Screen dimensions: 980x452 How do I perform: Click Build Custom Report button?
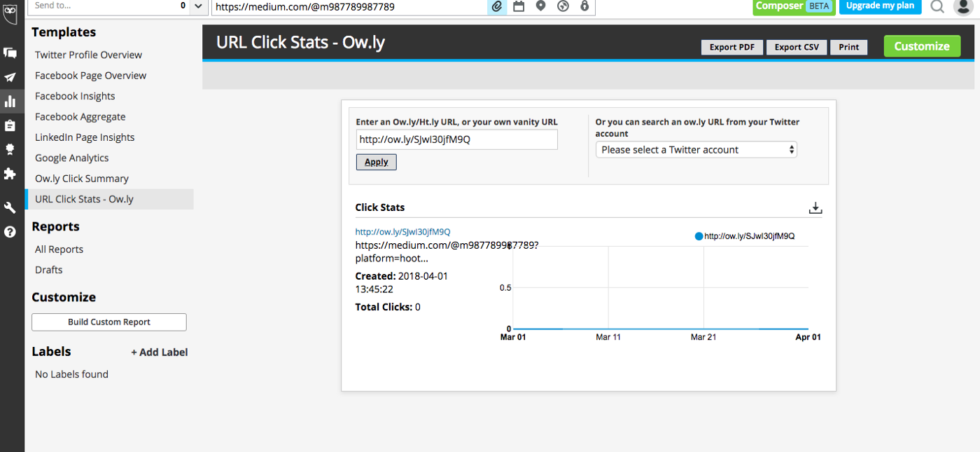(x=109, y=322)
